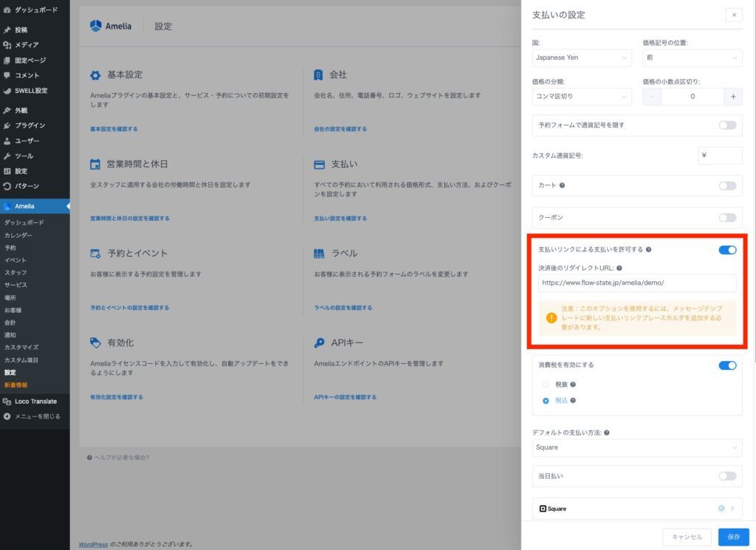Click help icon beside 税抜 option
The width and height of the screenshot is (756, 550).
point(573,385)
